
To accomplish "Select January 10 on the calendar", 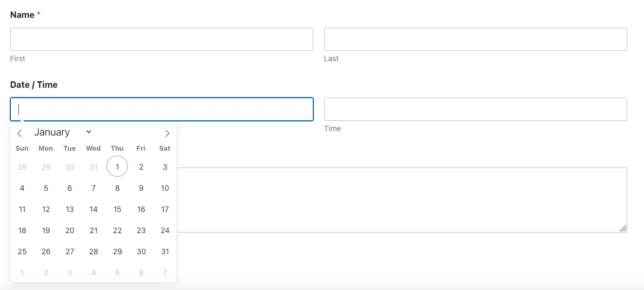I will [165, 188].
